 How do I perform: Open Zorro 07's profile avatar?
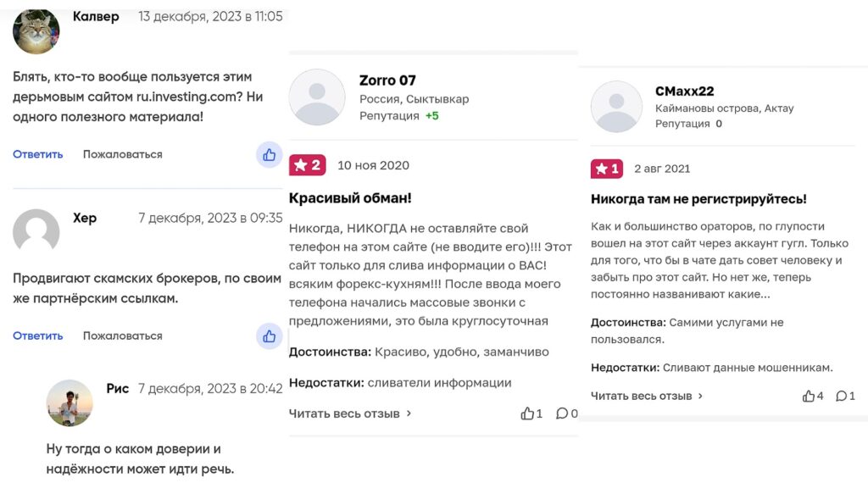(317, 96)
